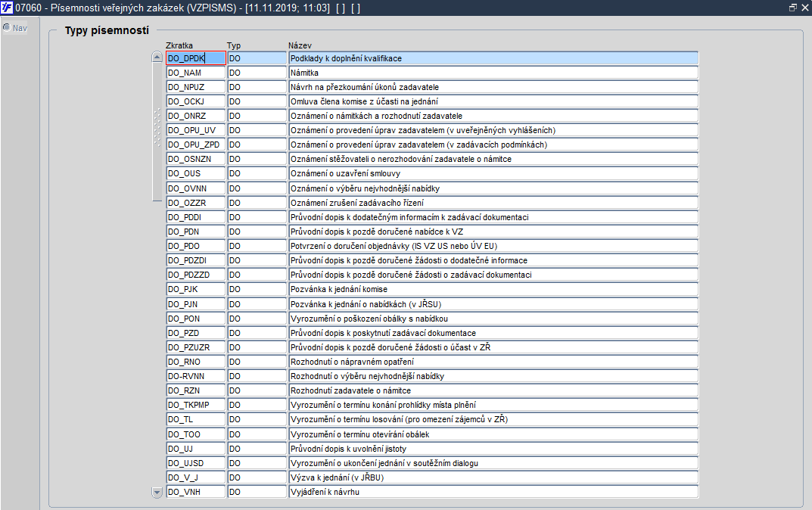Click 'Rozhodnutí o nápravném opatření' field
This screenshot has height=510, width=812.
493,362
